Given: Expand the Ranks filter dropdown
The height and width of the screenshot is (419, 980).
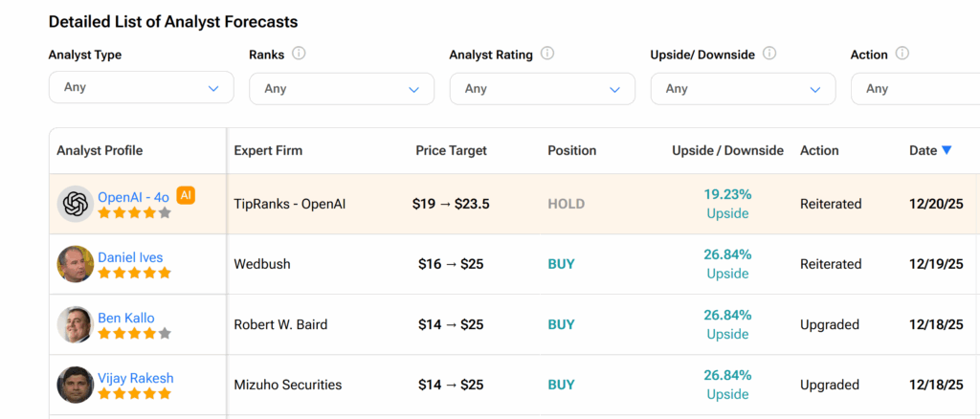Looking at the screenshot, I should [341, 89].
